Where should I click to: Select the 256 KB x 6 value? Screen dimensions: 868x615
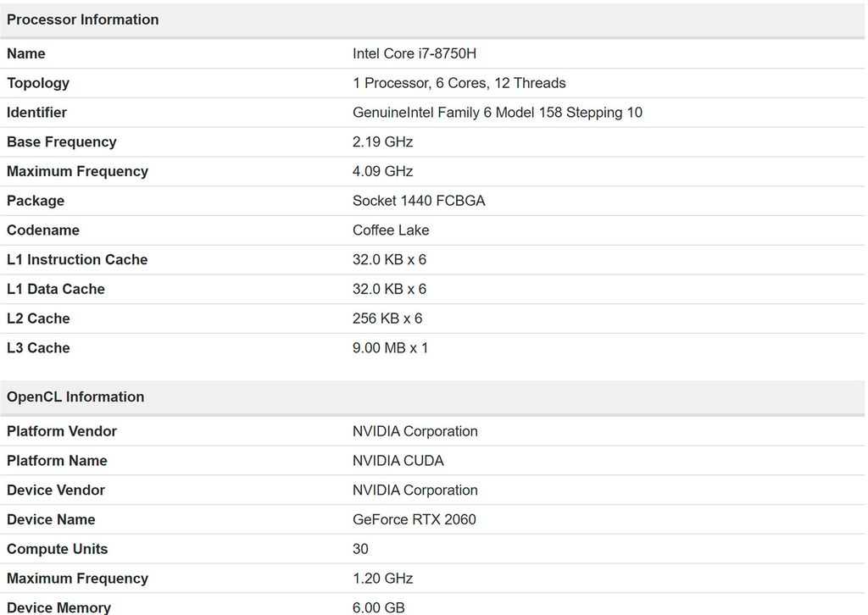tap(387, 318)
